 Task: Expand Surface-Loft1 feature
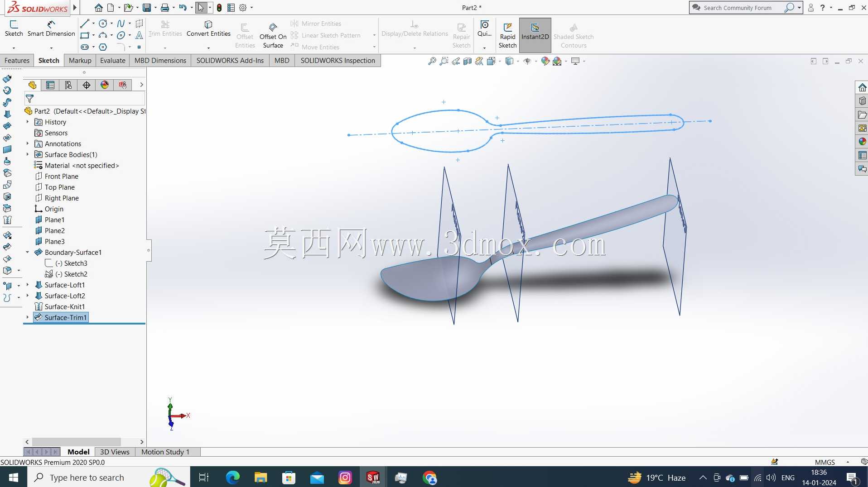(x=27, y=285)
